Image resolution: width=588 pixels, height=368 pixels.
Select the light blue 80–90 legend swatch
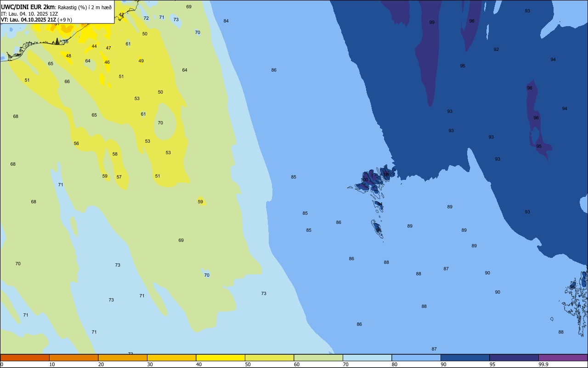(416, 357)
